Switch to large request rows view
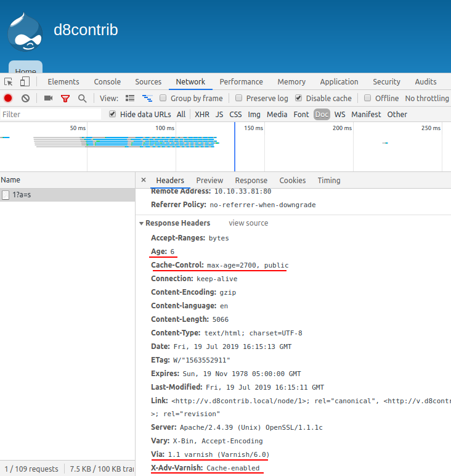This screenshot has height=476, width=451. pos(130,98)
